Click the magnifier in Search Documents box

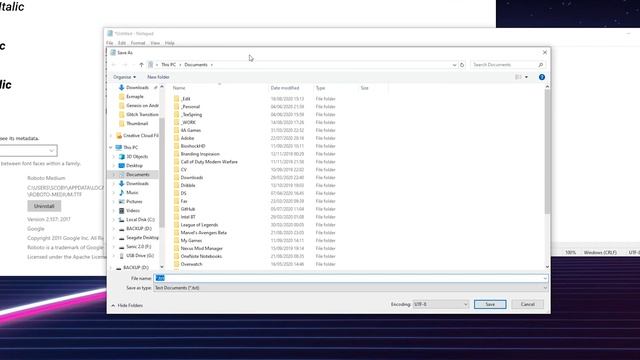point(540,65)
